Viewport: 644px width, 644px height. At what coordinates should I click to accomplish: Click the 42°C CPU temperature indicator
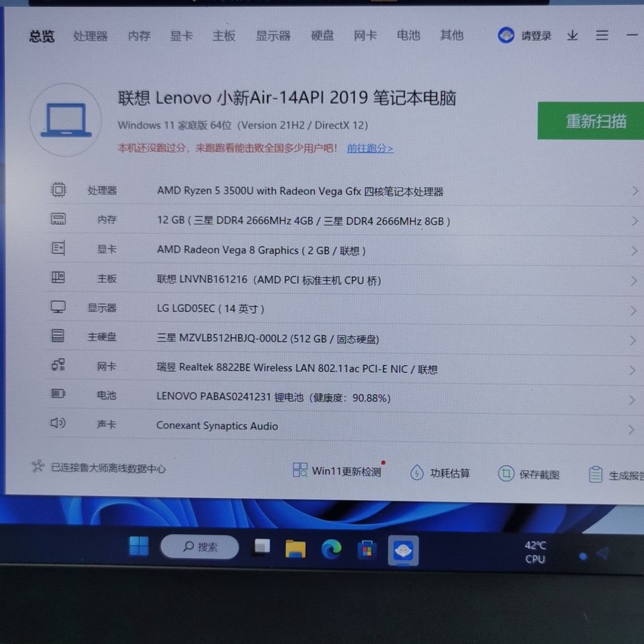click(x=535, y=552)
